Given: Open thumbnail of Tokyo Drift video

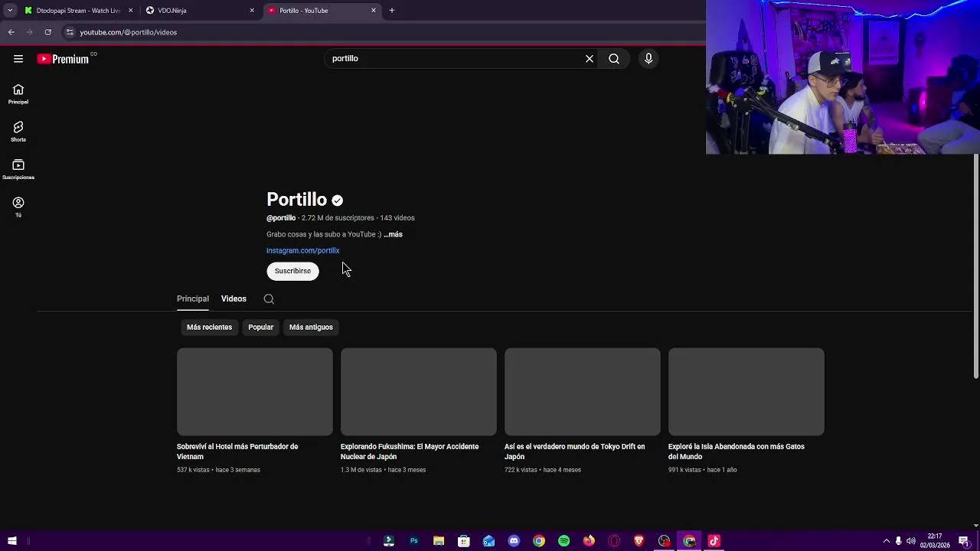Looking at the screenshot, I should click(583, 392).
